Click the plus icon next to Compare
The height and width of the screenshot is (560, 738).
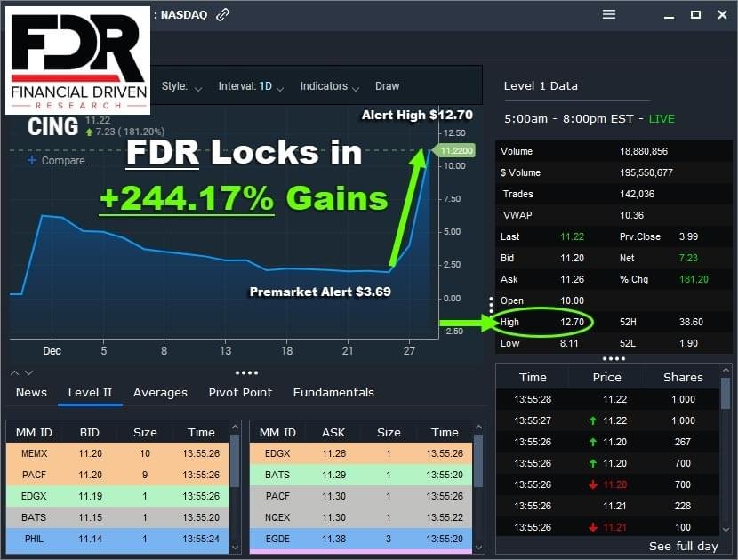[31, 161]
